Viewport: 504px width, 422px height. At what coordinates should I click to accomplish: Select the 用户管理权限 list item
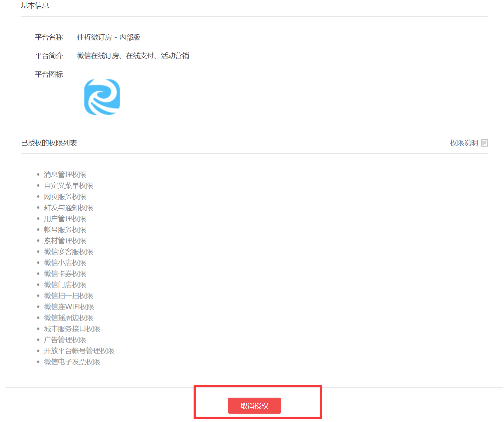pos(65,219)
